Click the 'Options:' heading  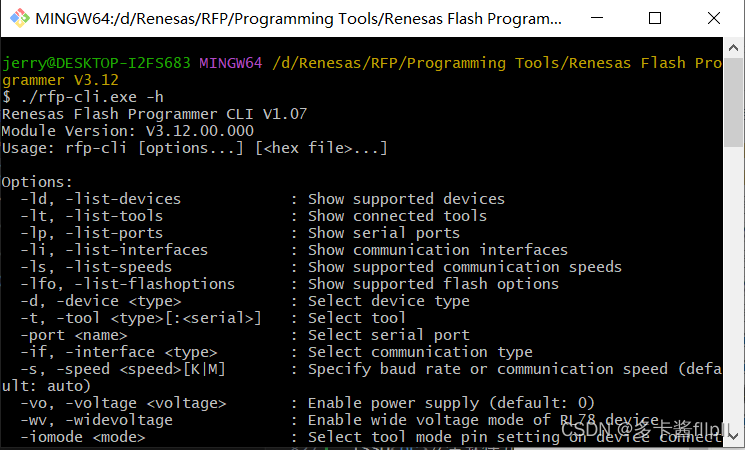point(37,182)
